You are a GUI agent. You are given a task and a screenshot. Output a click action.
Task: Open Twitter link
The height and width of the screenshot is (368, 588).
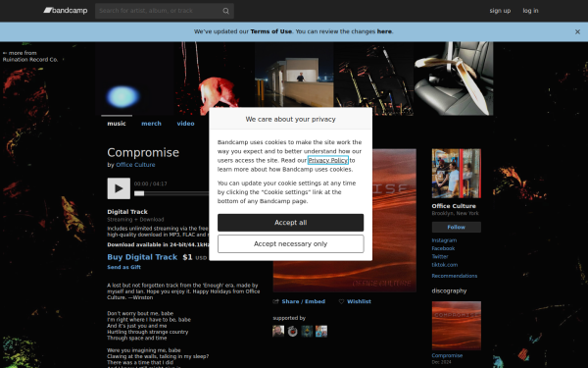(440, 257)
